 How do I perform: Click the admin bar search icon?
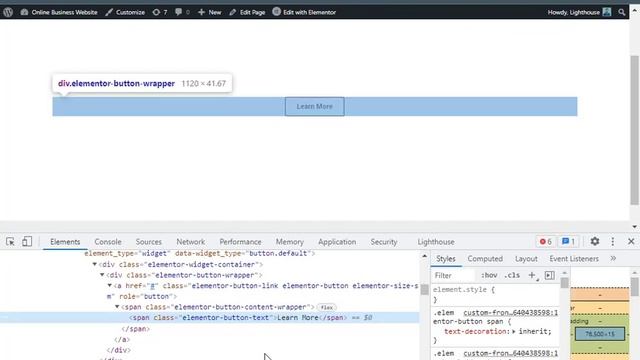621,12
